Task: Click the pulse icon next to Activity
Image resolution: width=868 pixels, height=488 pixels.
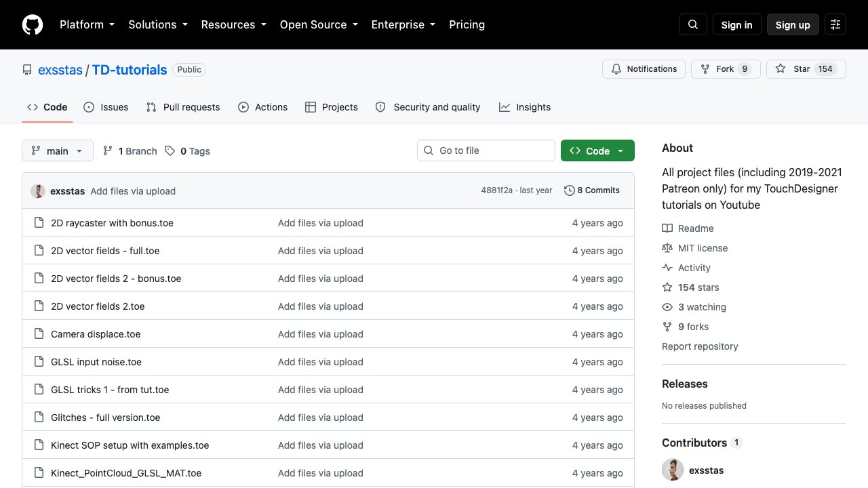Action: (667, 268)
